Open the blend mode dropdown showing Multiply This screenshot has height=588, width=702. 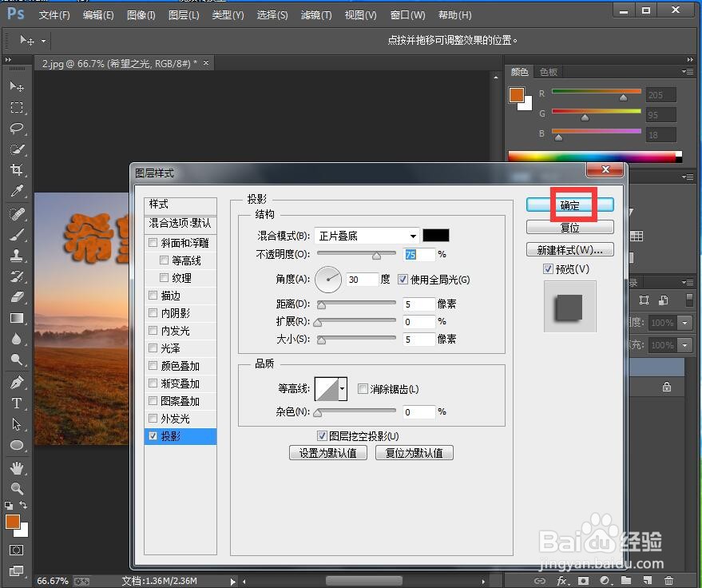pos(367,235)
